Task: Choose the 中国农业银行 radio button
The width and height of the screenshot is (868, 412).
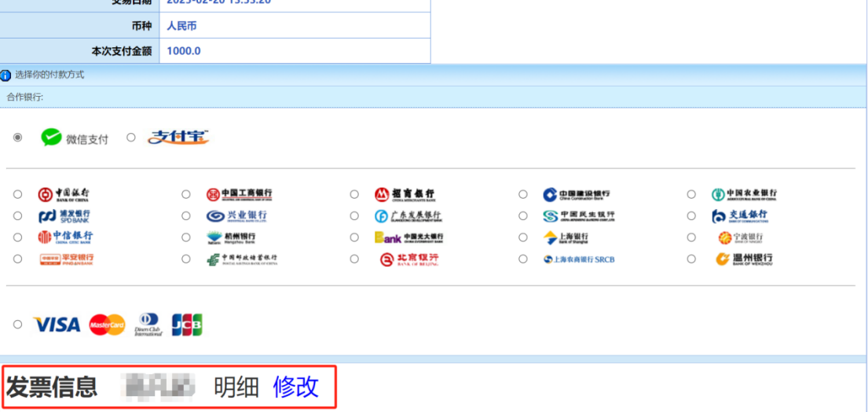Action: click(x=691, y=194)
